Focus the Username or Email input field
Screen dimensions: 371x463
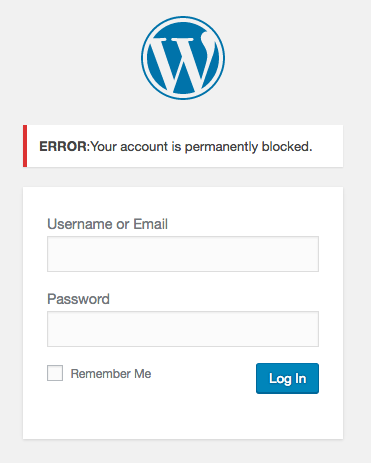(x=183, y=254)
